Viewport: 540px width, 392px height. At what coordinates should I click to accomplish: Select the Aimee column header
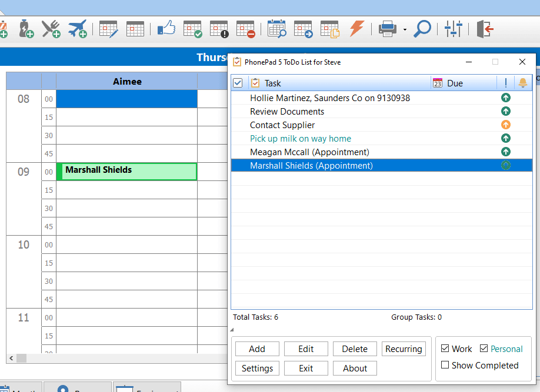coord(126,81)
